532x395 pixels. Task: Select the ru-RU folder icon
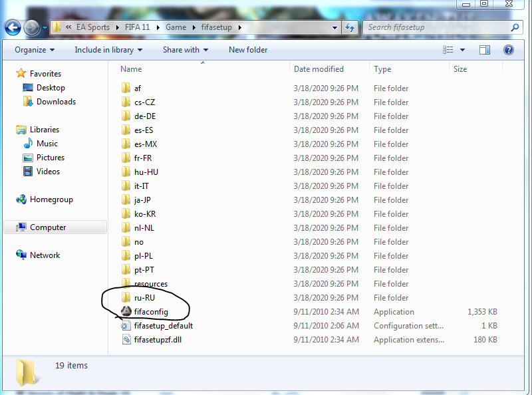pyautogui.click(x=126, y=297)
